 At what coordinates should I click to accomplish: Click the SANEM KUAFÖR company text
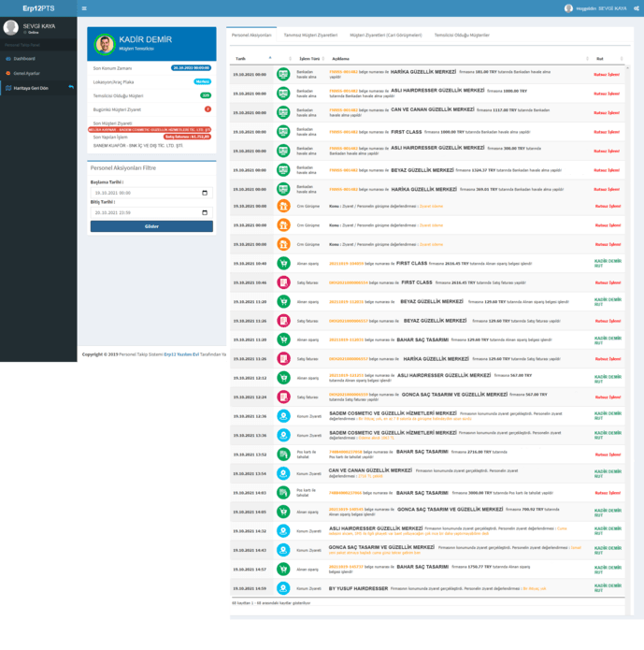coord(138,146)
